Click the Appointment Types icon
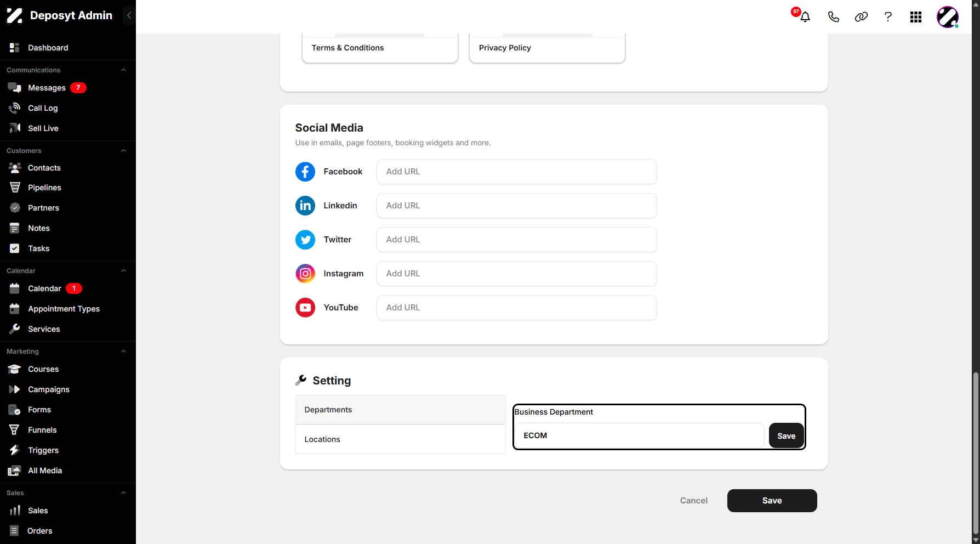This screenshot has width=980, height=544. (x=15, y=309)
